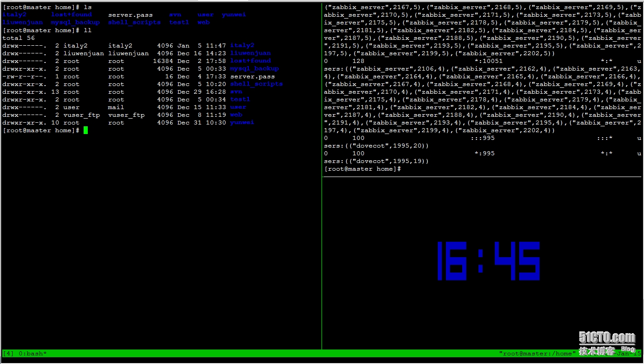The image size is (644, 364).
Task: Click the server.pass filename in the ll listing
Action: tap(252, 77)
